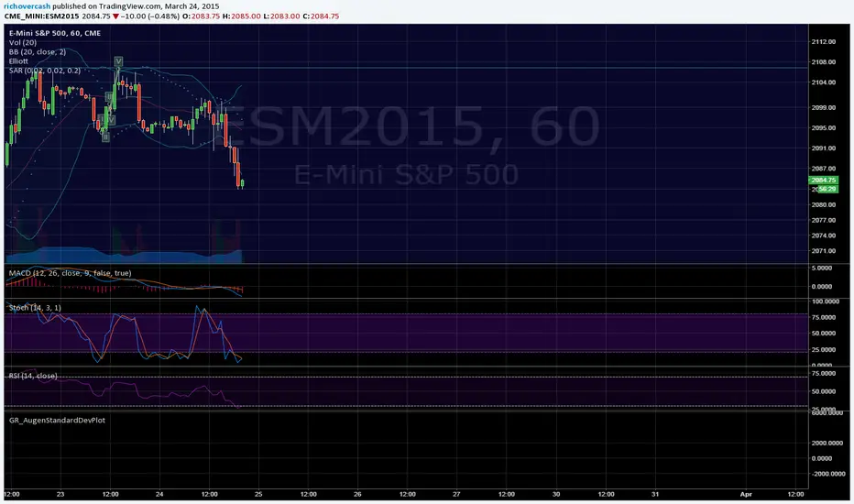The width and height of the screenshot is (854, 504).
Task: Click the green current price tag 2084.75 on axis
Action: pyautogui.click(x=824, y=181)
